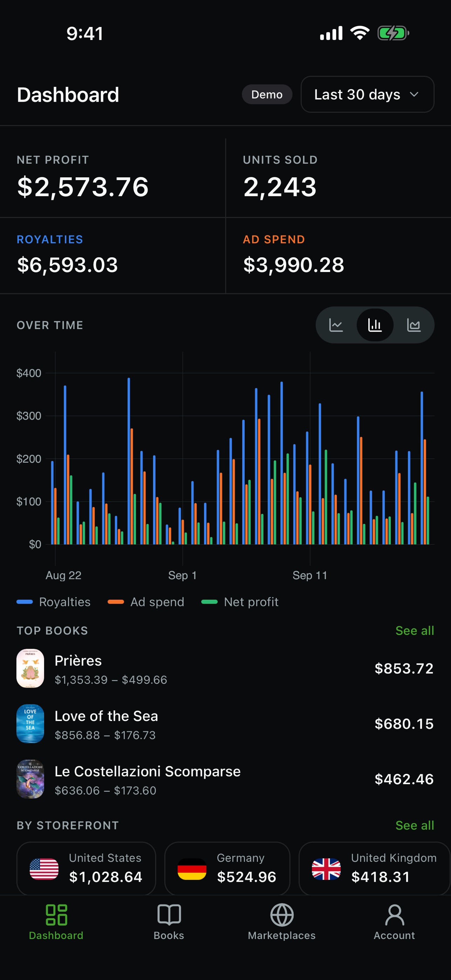Select the United States flag icon

pyautogui.click(x=44, y=869)
